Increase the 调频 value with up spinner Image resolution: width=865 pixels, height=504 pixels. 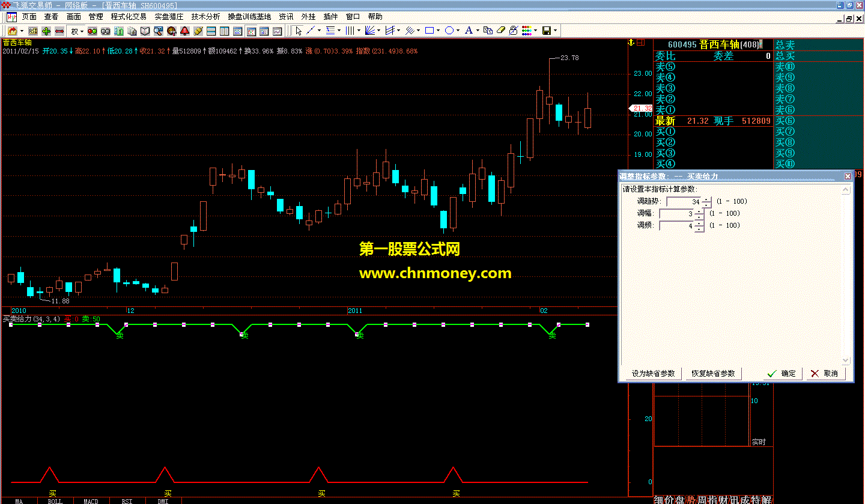pos(699,223)
